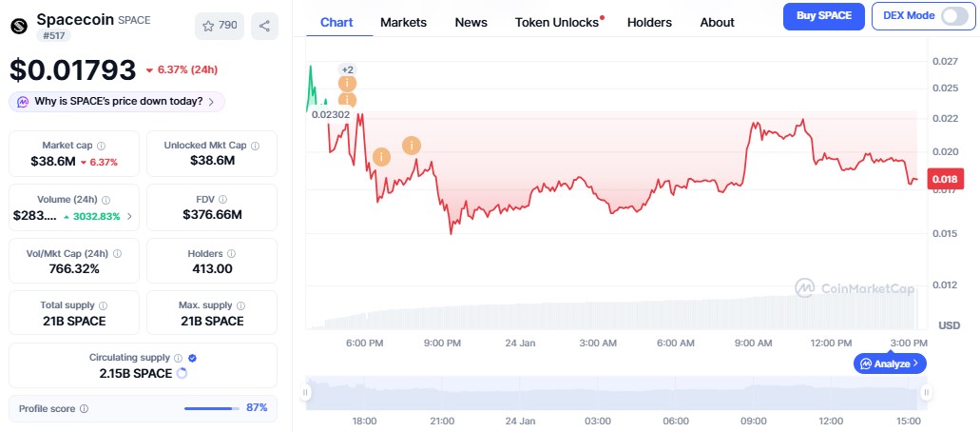Image resolution: width=980 pixels, height=432 pixels.
Task: Switch to the Markets tab
Action: coord(403,22)
